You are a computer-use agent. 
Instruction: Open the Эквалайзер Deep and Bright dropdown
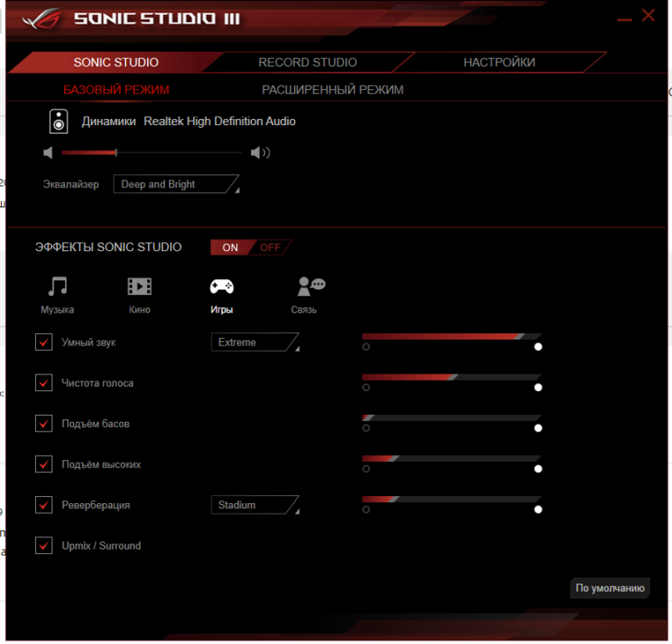[176, 185]
